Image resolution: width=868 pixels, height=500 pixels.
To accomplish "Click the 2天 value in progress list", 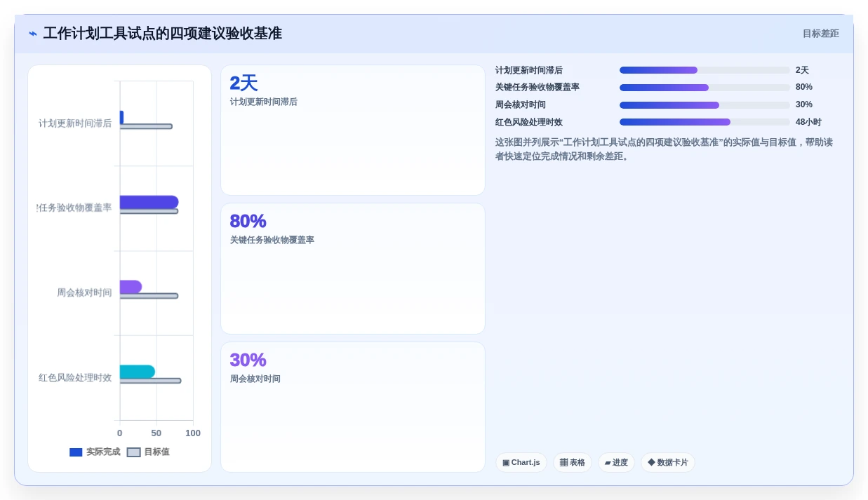I will pos(802,70).
